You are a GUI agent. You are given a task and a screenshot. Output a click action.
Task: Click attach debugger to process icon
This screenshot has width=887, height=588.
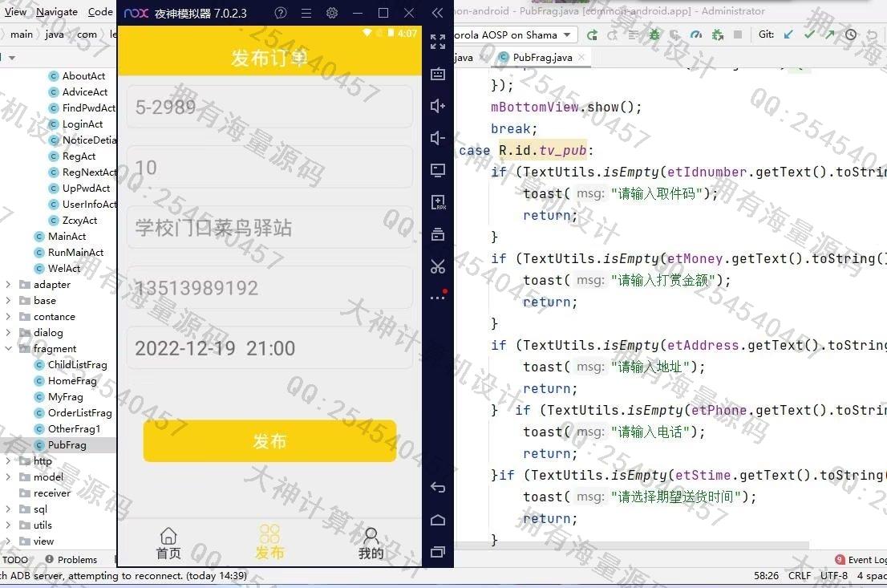pyautogui.click(x=718, y=35)
